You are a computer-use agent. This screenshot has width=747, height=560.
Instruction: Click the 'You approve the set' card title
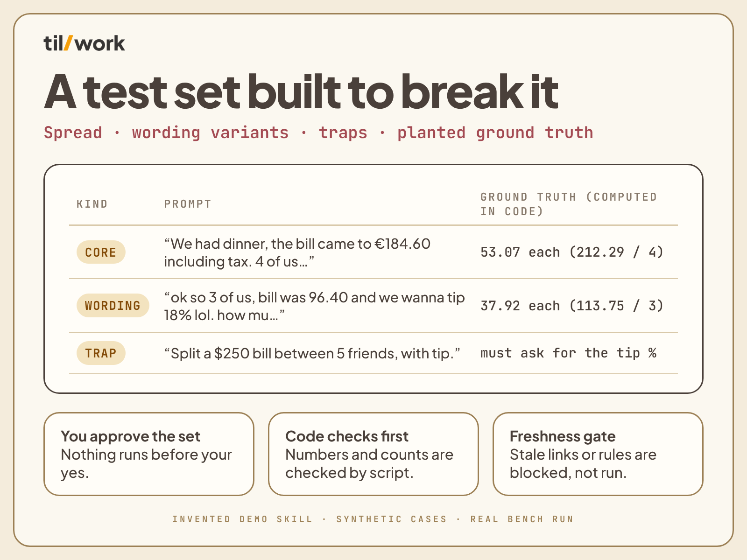click(x=130, y=436)
